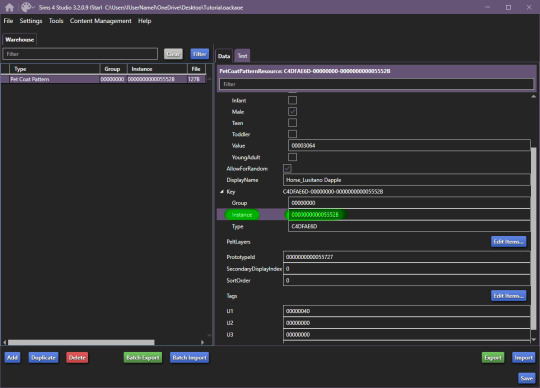Viewport: 540px width, 388px height.
Task: Click the Batch Import button
Action: pos(189,358)
